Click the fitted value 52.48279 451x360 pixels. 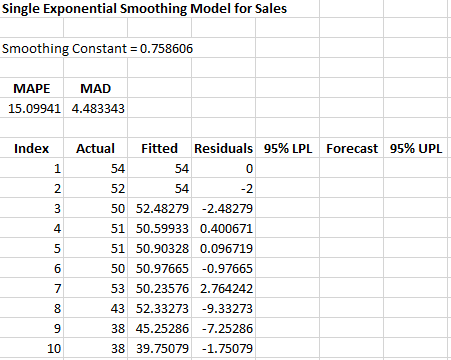pos(160,209)
